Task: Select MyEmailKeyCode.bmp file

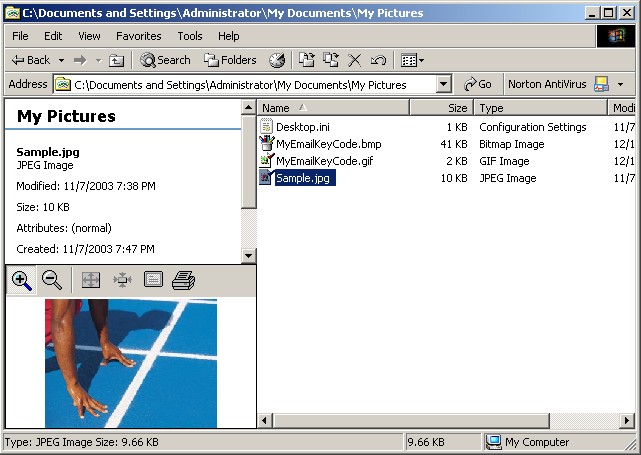Action: pos(329,144)
